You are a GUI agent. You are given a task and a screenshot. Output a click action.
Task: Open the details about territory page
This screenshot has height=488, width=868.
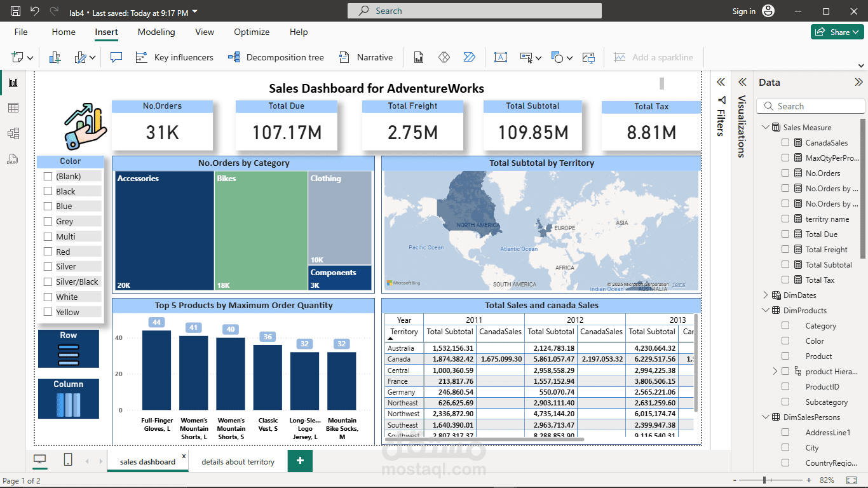click(x=238, y=462)
